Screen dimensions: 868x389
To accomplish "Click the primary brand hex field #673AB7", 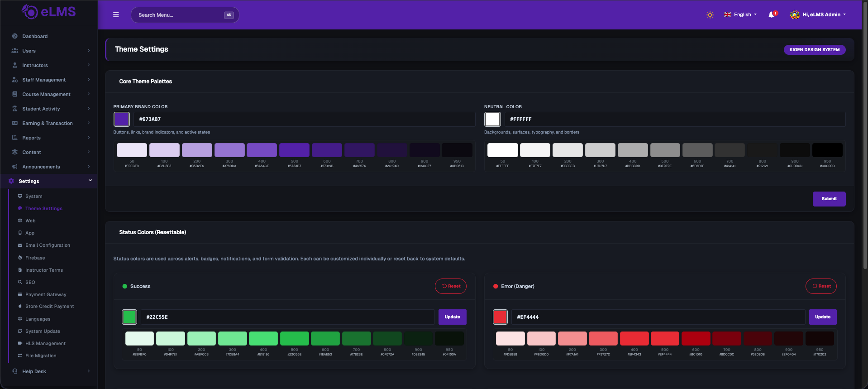I will tap(304, 119).
